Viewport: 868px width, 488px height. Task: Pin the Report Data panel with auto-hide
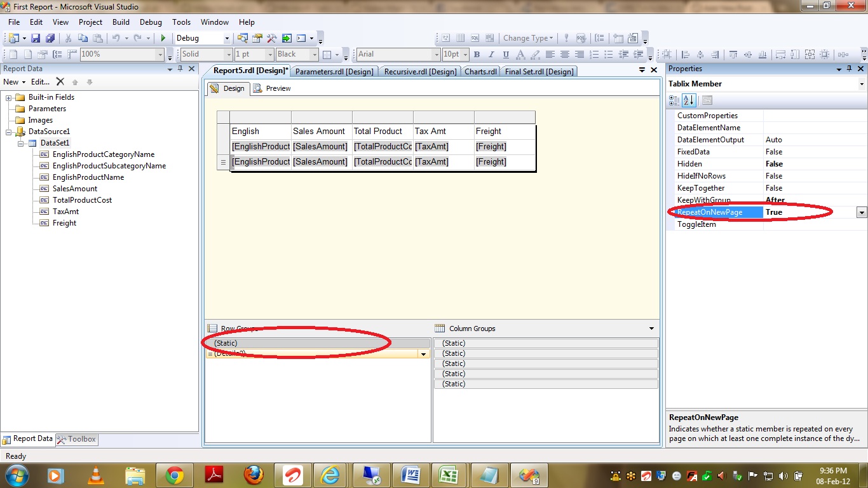tap(180, 69)
